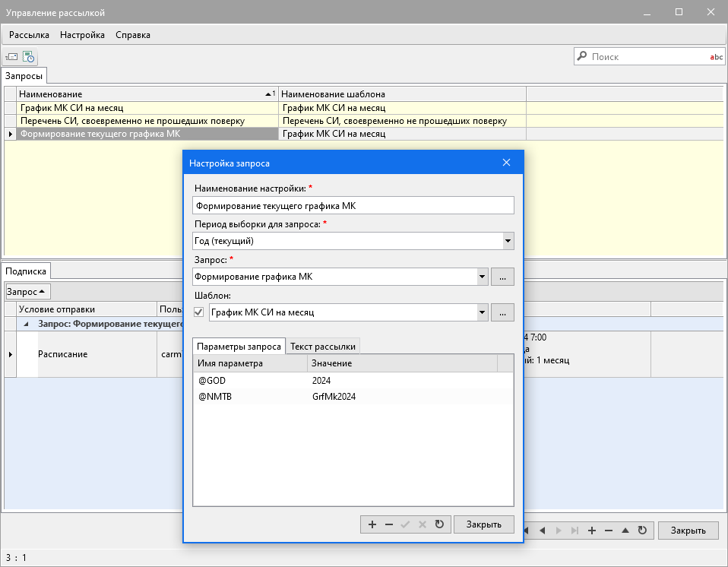728x567 pixels.
Task: Go to previous record in main navigator
Action: click(542, 531)
